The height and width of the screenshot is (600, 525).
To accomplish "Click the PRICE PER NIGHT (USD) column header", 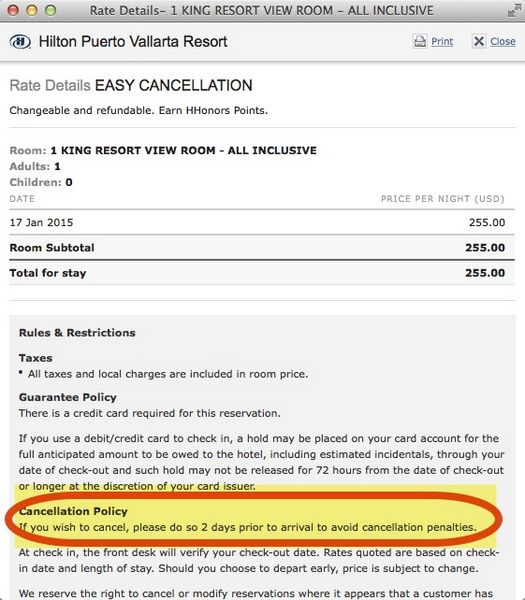I will (442, 199).
